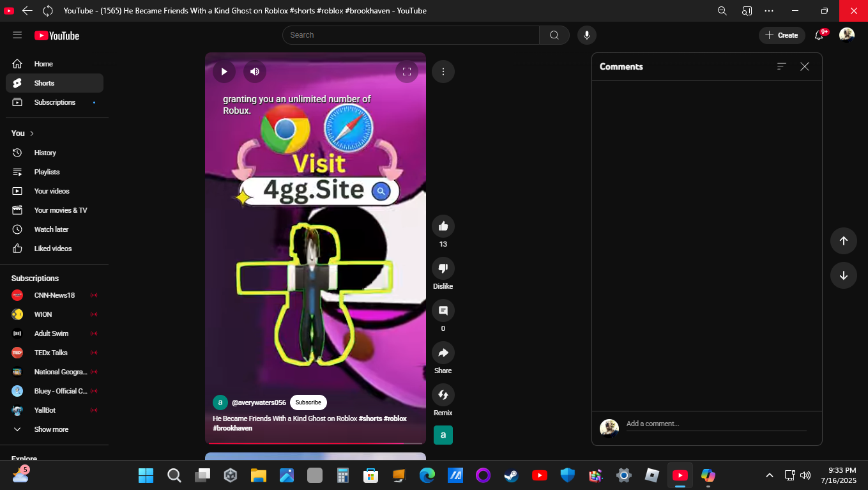Open the @averywaters056 channel handle
868x490 pixels.
(259, 402)
